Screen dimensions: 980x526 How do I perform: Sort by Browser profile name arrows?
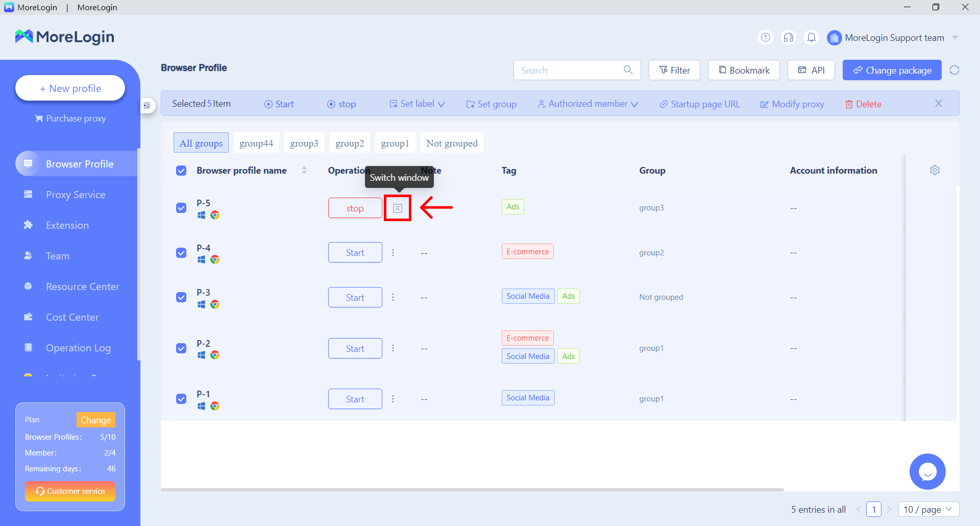[304, 170]
